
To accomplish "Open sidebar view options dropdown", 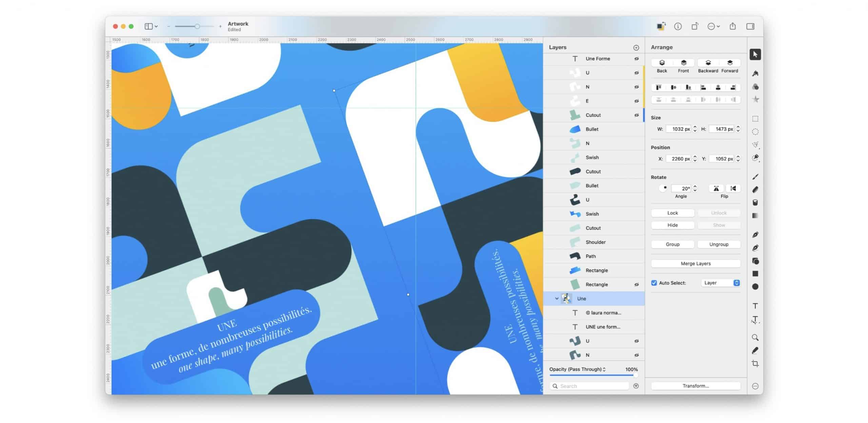I will (151, 26).
